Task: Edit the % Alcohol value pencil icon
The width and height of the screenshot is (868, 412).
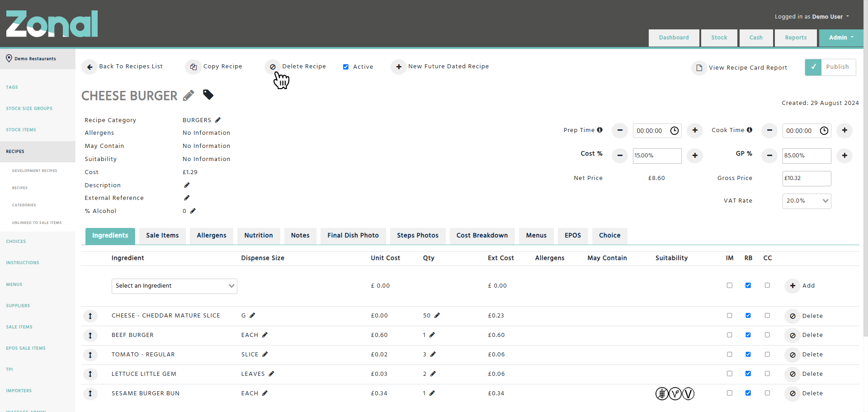Action: 193,211
